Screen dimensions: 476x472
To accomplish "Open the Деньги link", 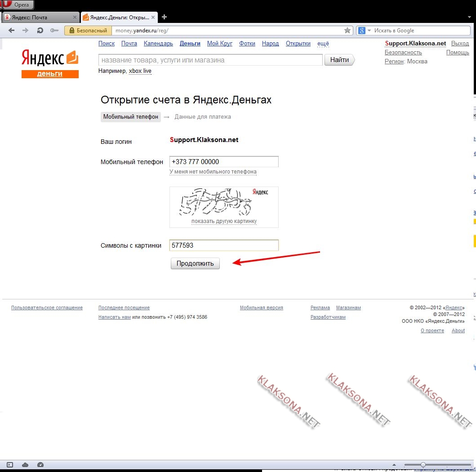I will point(190,44).
